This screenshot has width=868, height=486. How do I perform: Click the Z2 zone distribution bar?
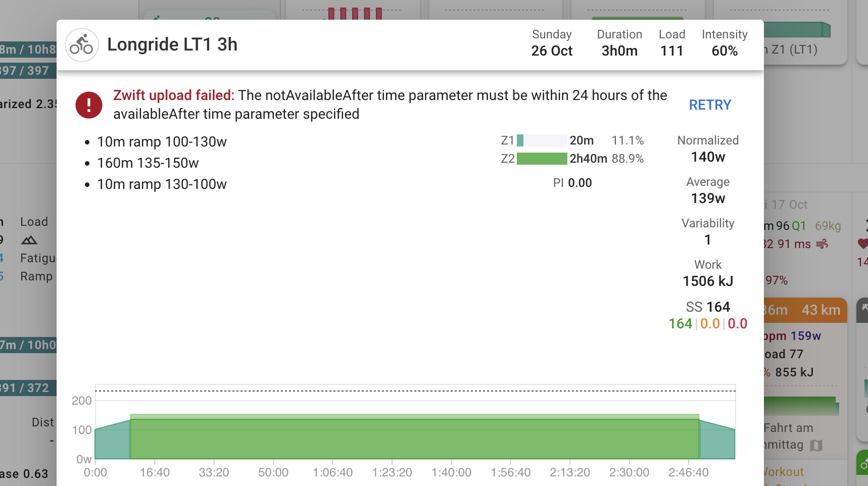click(542, 159)
